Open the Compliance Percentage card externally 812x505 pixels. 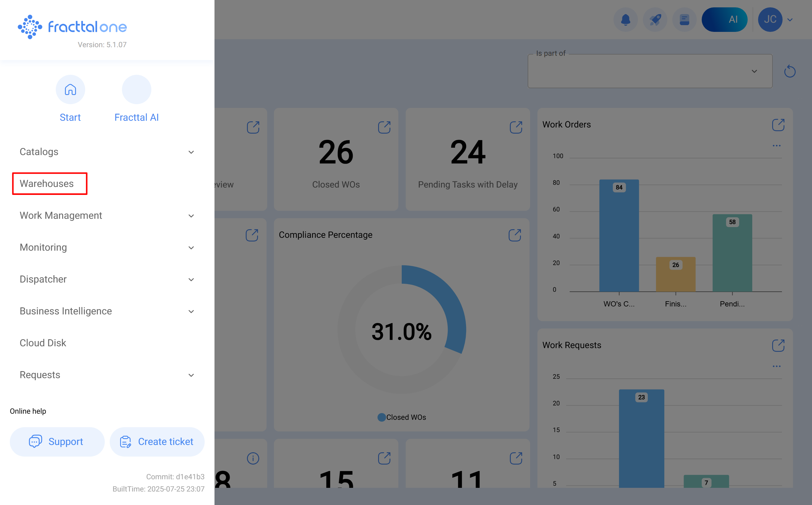(515, 235)
